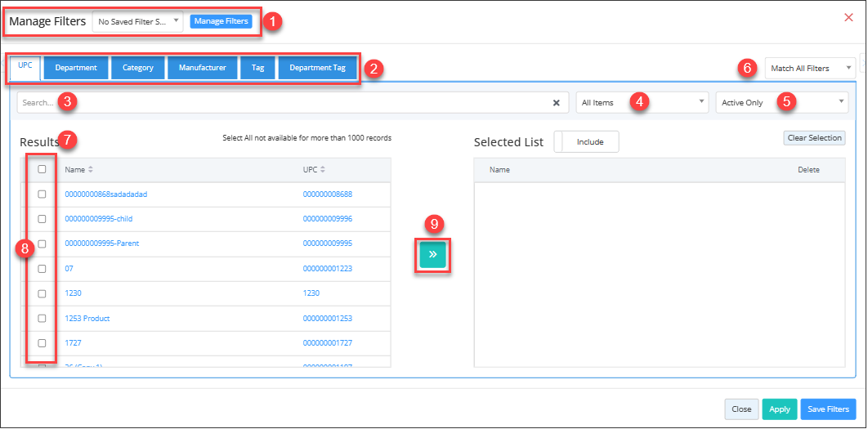868x429 pixels.
Task: Toggle the Include switch in Selected List
Action: (x=586, y=142)
